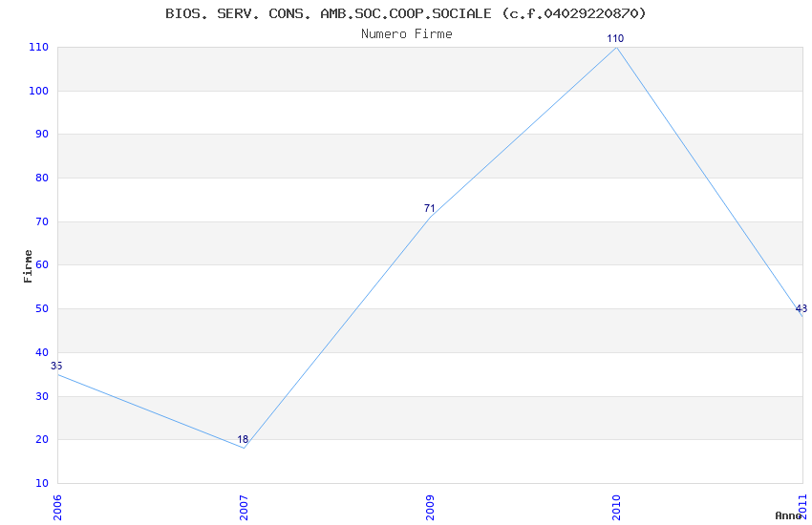Viewport: 812px width, 525px height.
Task: Click the subtitle 'Numero Firme'
Action: click(x=407, y=34)
